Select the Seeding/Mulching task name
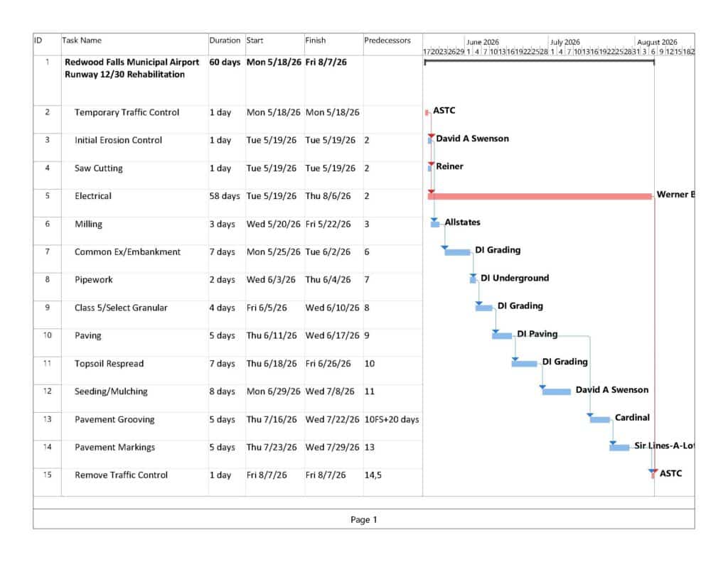728x562 pixels. (x=111, y=391)
